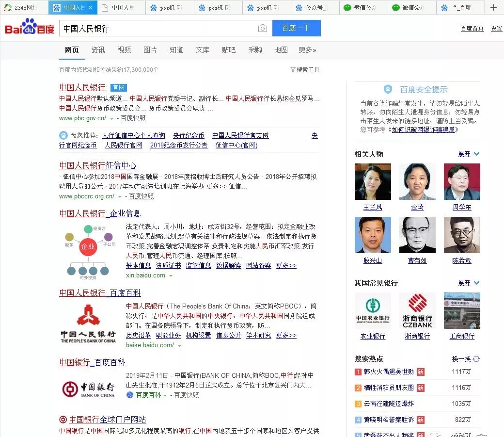Select 地图 search category

pyautogui.click(x=281, y=50)
